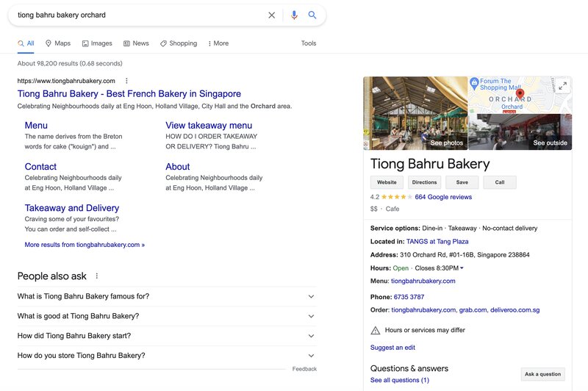Open the See photos thumbnail

tap(415, 113)
